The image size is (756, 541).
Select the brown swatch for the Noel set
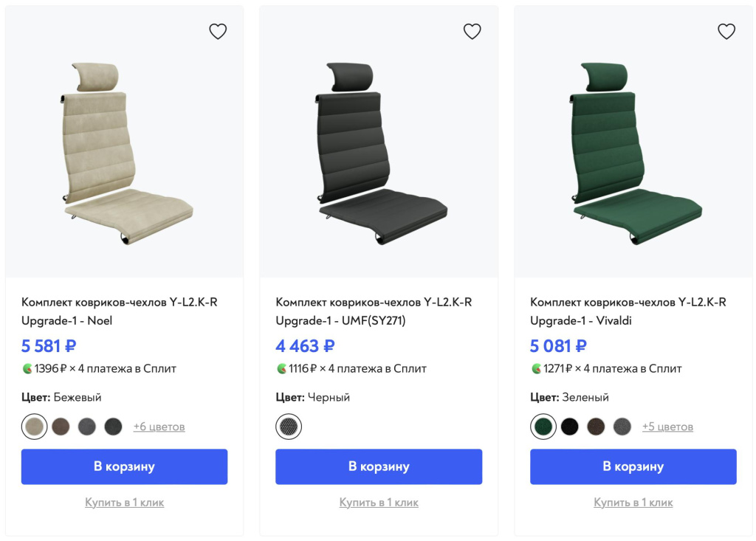click(61, 427)
